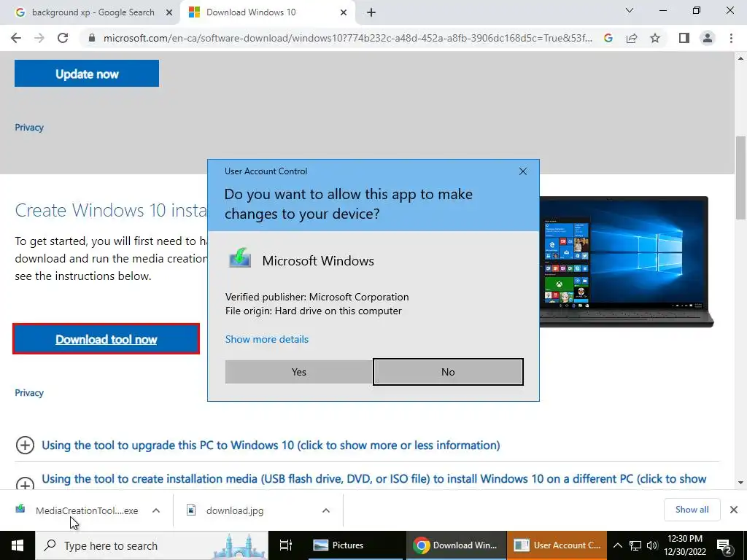Expand options chevron for download.jpg
The height and width of the screenshot is (560, 747).
(x=326, y=510)
